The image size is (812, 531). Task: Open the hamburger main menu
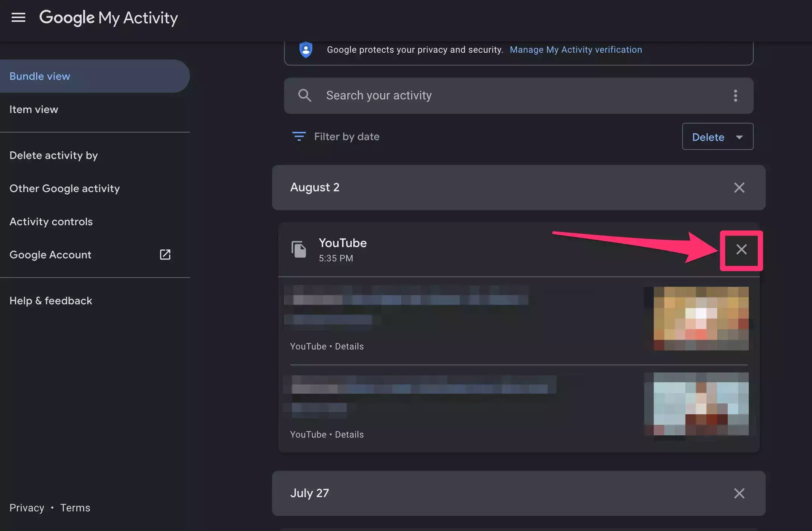click(18, 17)
